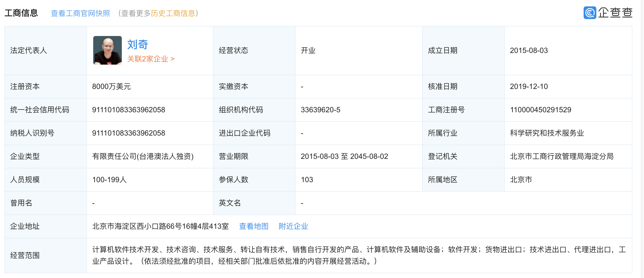Click the 英文名 label cell
This screenshot has height=278, width=644.
click(x=254, y=203)
